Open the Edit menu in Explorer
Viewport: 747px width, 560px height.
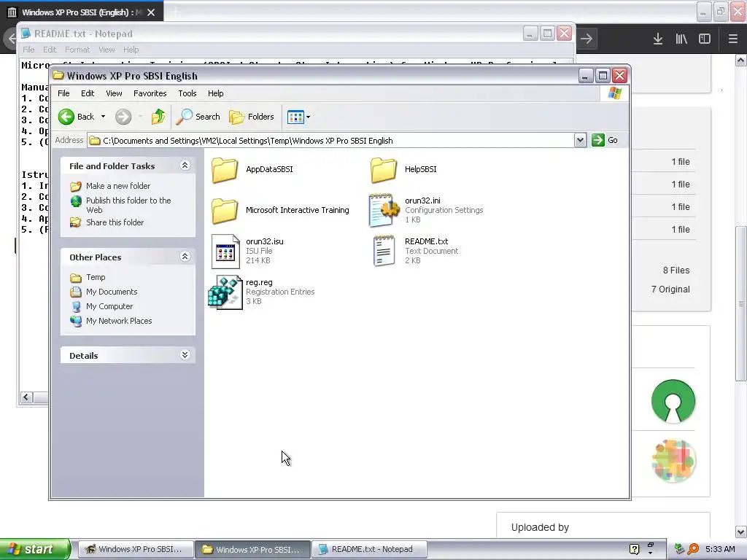[88, 93]
